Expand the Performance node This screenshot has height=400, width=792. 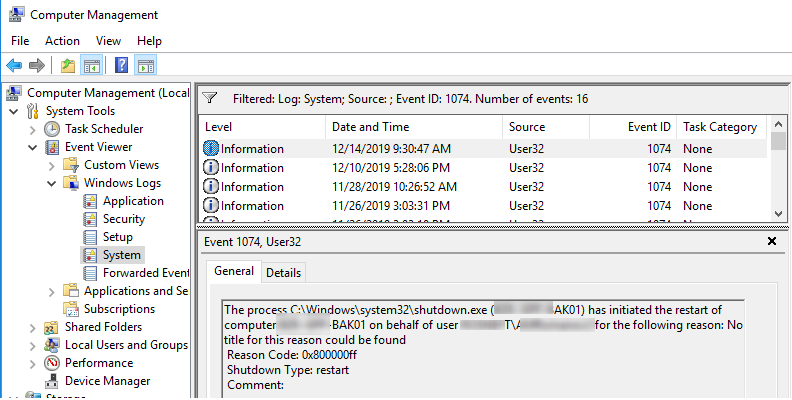(33, 364)
